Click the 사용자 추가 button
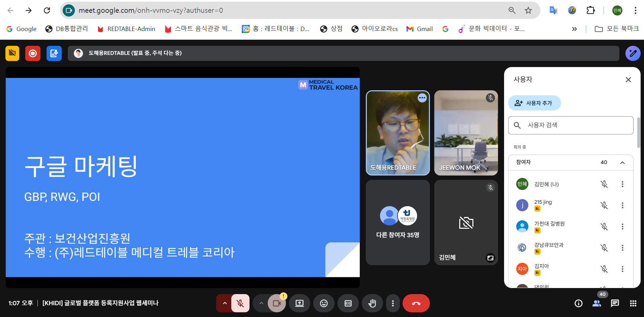Screen dimensions: 644x317 534,103
